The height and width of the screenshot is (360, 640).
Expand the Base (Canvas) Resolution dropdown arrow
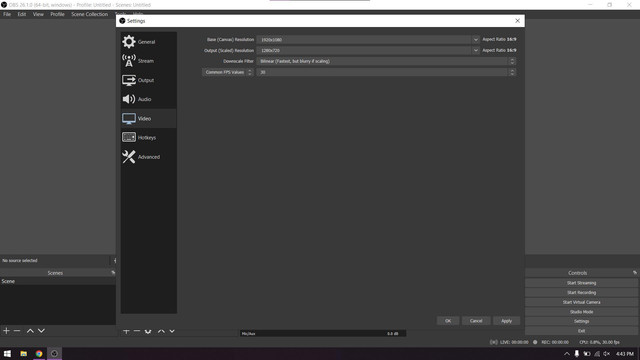click(x=476, y=40)
